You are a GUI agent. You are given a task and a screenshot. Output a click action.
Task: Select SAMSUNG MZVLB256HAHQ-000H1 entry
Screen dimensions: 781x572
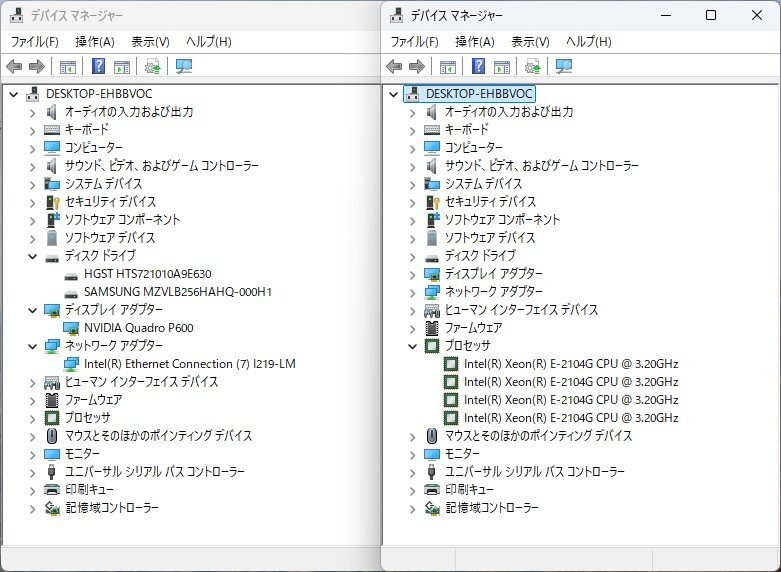coord(178,292)
